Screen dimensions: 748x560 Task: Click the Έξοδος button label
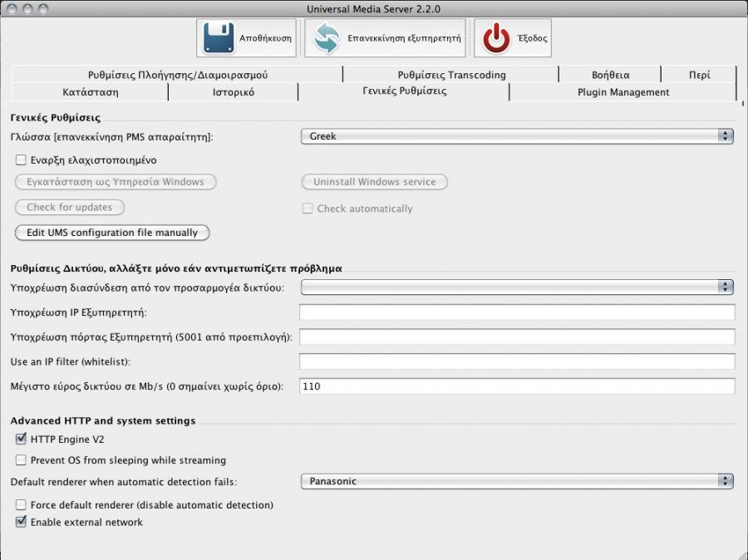533,38
